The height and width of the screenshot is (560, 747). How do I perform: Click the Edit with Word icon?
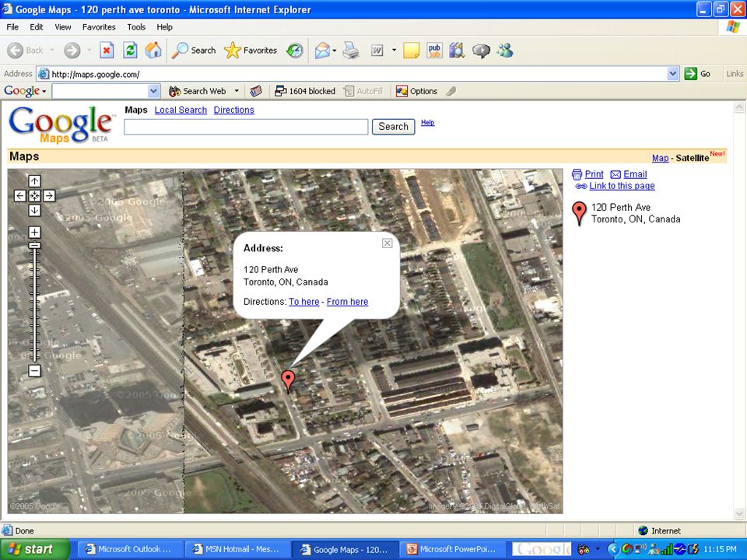377,50
